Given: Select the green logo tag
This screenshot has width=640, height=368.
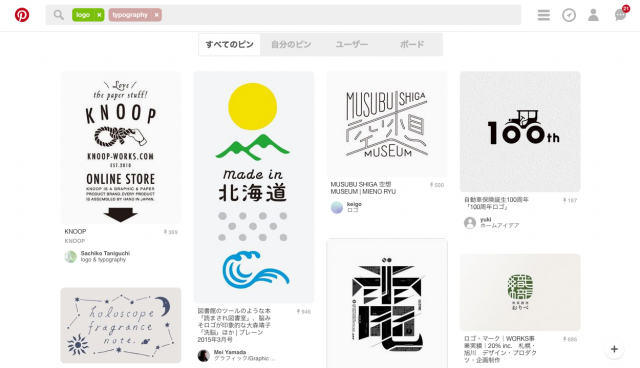Looking at the screenshot, I should pyautogui.click(x=83, y=15).
